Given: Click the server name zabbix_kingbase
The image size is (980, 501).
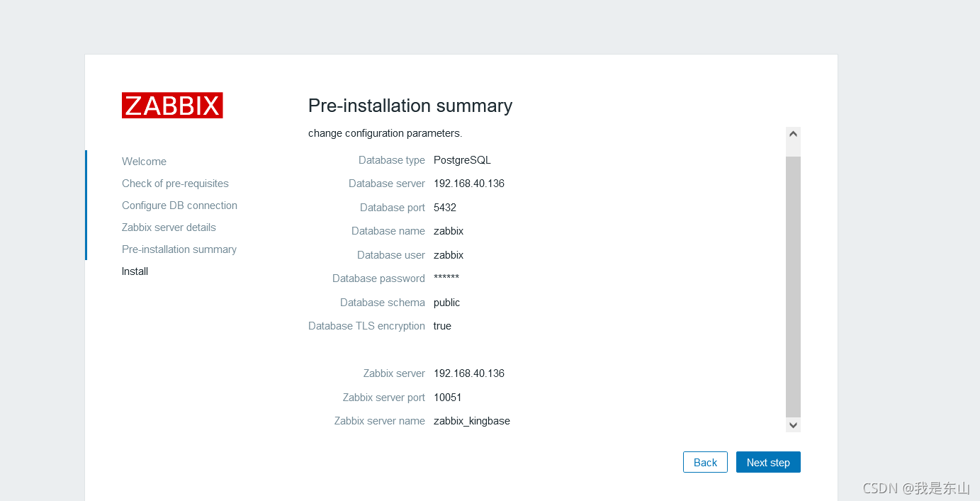Looking at the screenshot, I should pos(472,421).
